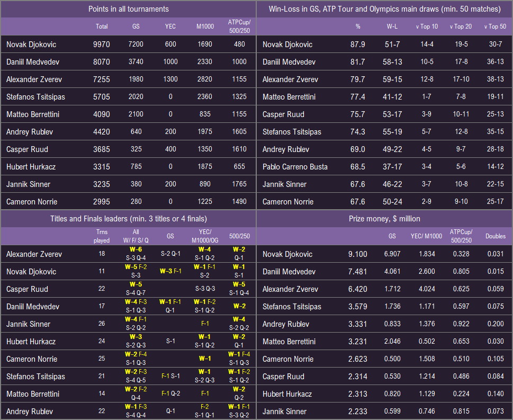The height and width of the screenshot is (420, 513).
Task: Select Hurkacz's prize money 2.313
Action: (x=357, y=394)
